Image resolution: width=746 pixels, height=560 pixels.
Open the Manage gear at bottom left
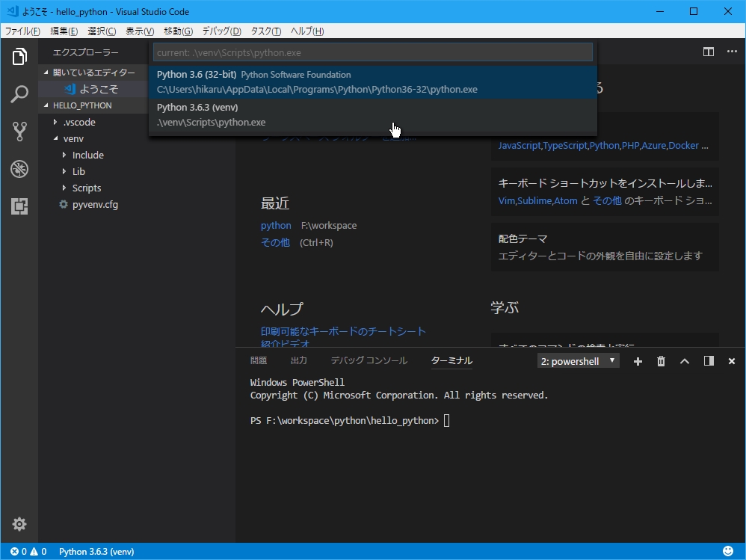point(19,524)
